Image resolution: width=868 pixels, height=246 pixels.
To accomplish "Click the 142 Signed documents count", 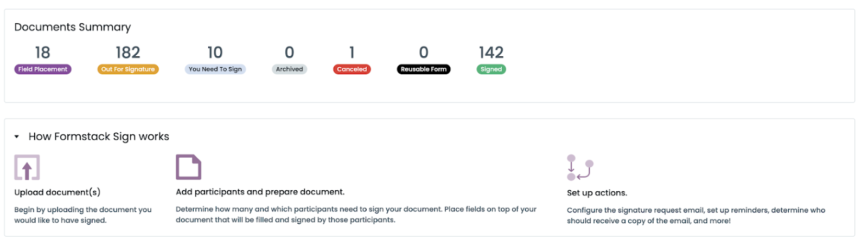I will coord(491,53).
